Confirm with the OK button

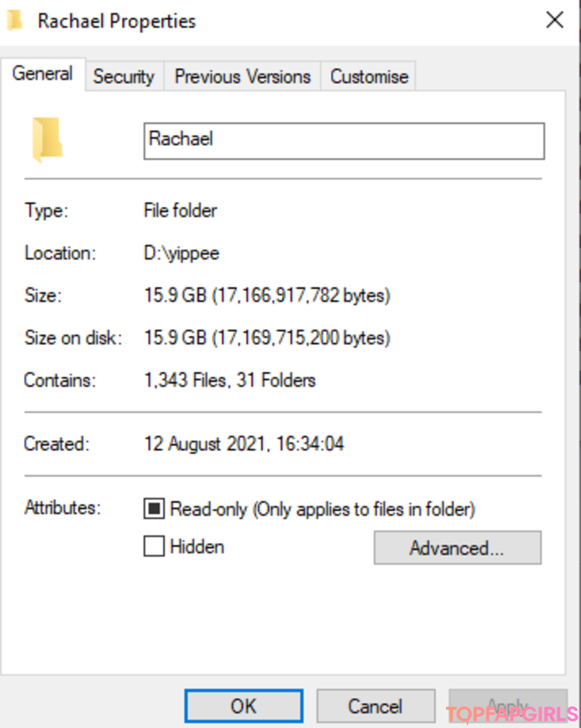pyautogui.click(x=244, y=706)
